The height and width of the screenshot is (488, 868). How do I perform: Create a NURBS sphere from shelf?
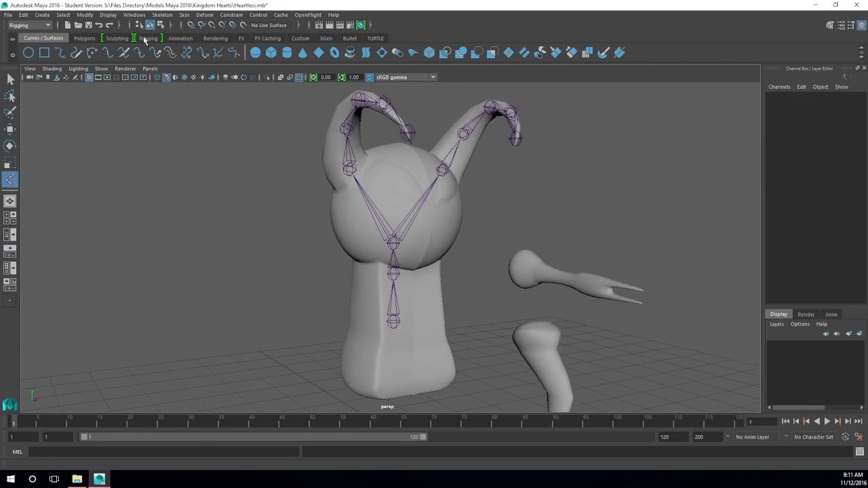(x=256, y=52)
